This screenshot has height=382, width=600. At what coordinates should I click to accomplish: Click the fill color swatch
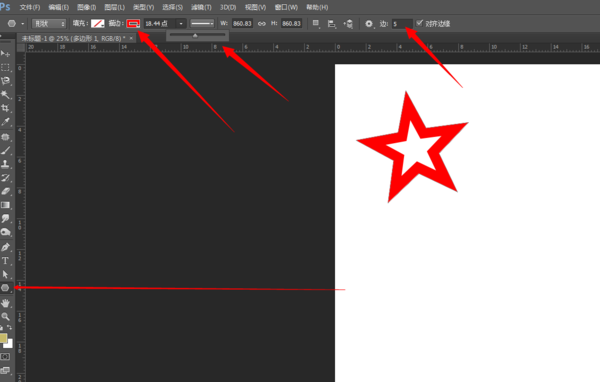[98, 24]
